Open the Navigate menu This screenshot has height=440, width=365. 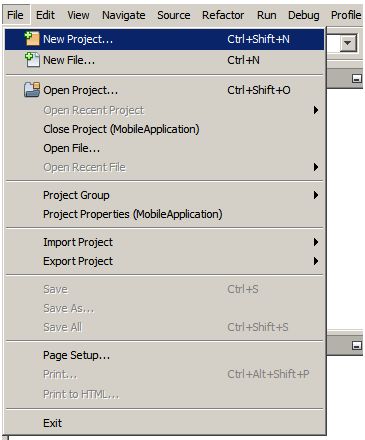coord(123,15)
